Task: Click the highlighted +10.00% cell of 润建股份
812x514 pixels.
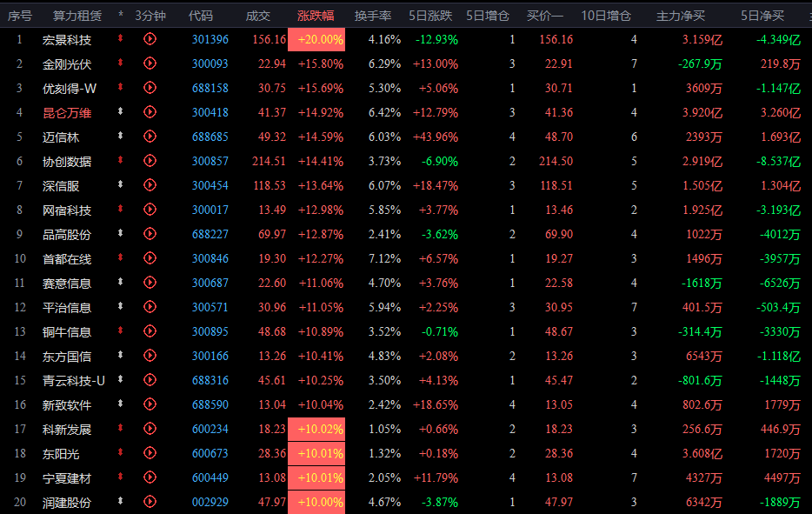Action: (316, 502)
